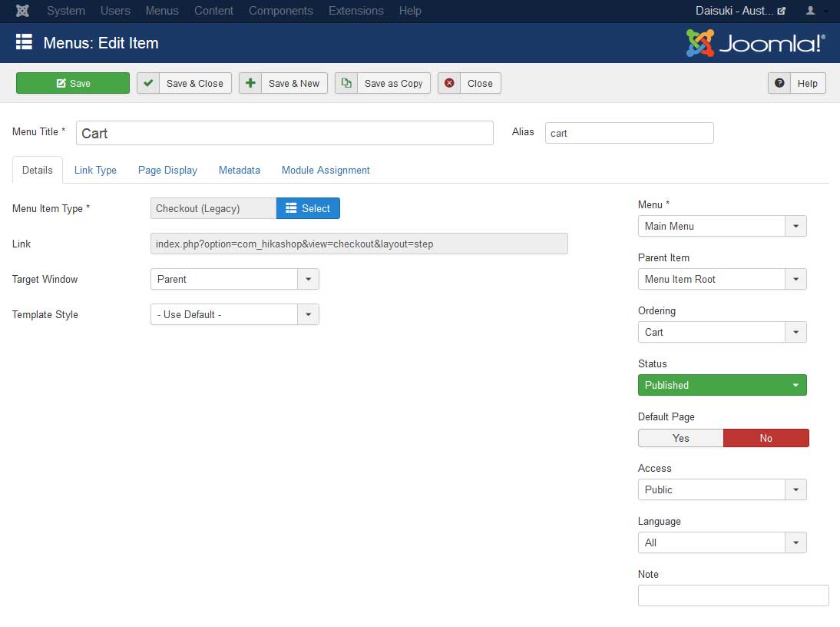Open the System menu
The image size is (840, 627).
66,11
